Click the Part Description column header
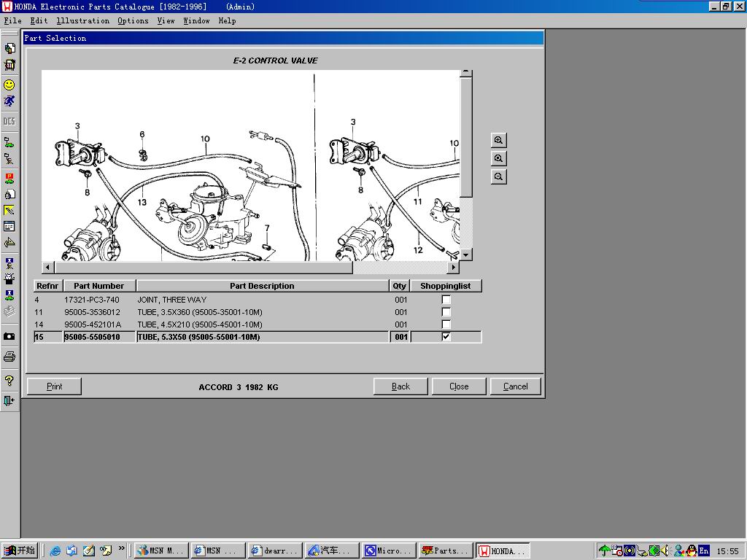The width and height of the screenshot is (747, 560). (x=262, y=286)
